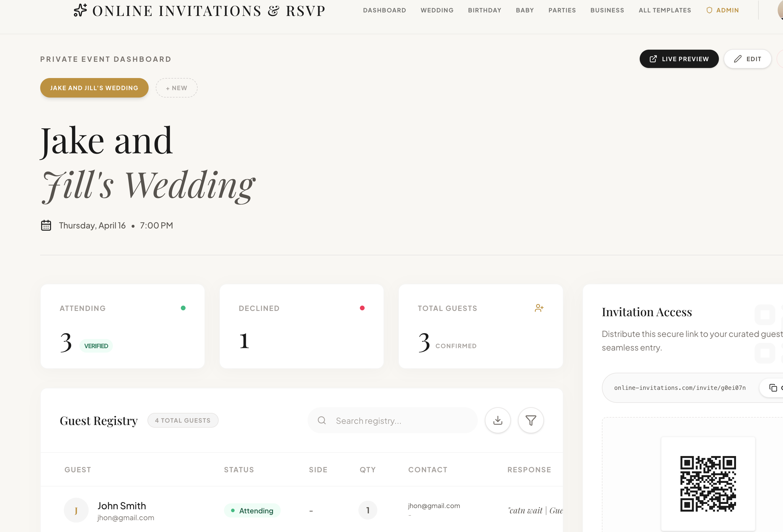Click the Contact column header
The height and width of the screenshot is (532, 783).
pyautogui.click(x=428, y=470)
